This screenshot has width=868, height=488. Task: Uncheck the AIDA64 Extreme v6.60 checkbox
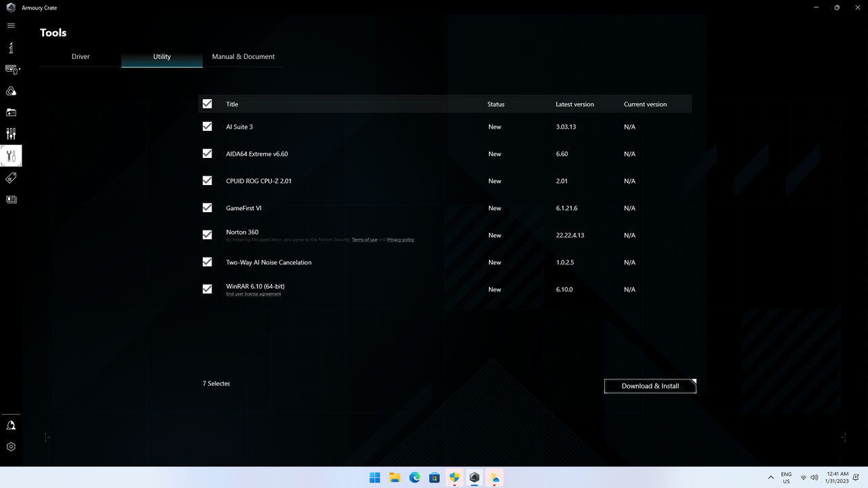tap(208, 153)
